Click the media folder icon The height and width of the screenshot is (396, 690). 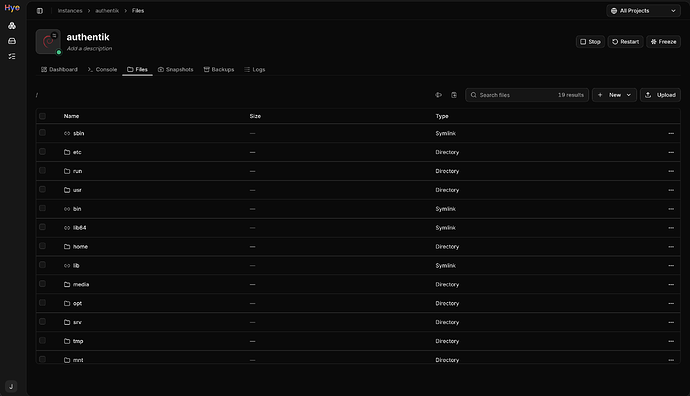point(67,285)
